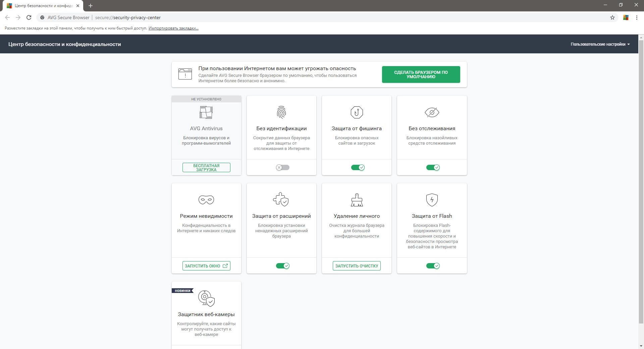644x349 pixels.
Task: Click the Защитник веб-камеры title text
Action: (206, 314)
